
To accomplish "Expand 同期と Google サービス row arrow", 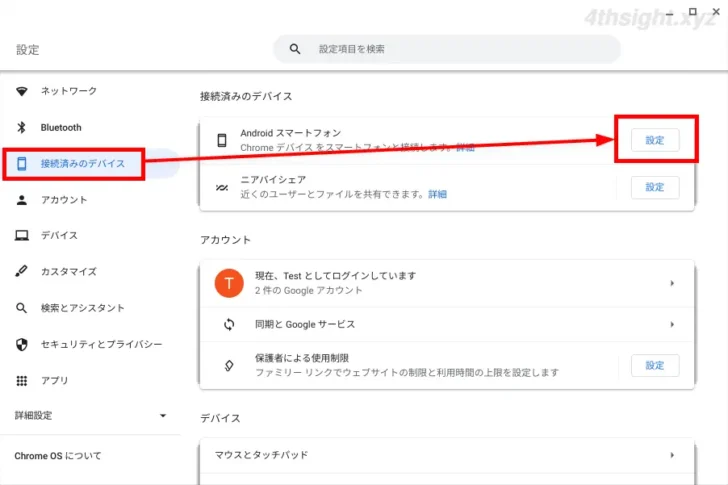I will coord(672,324).
